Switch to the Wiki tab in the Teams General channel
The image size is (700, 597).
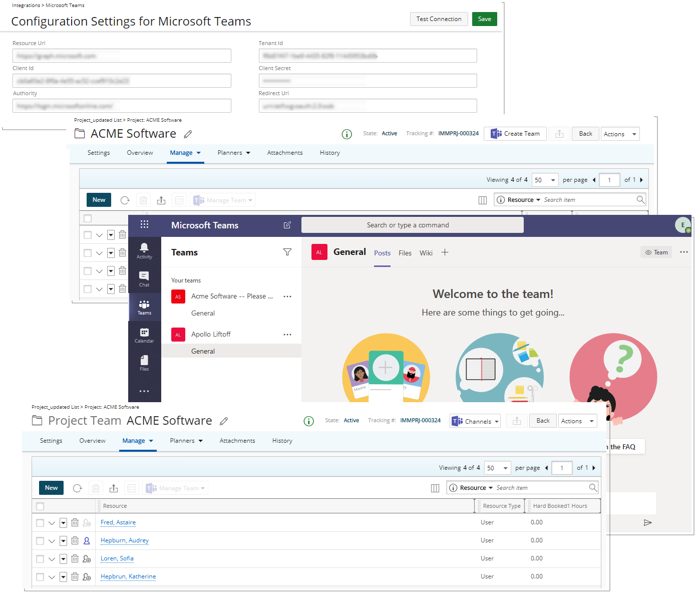(426, 253)
